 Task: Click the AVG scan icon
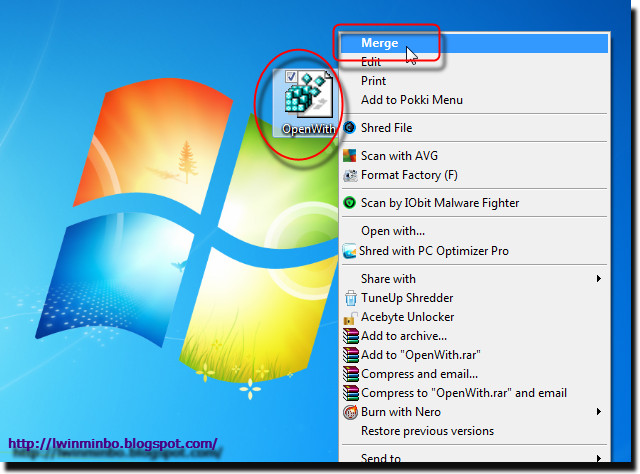pos(349,156)
